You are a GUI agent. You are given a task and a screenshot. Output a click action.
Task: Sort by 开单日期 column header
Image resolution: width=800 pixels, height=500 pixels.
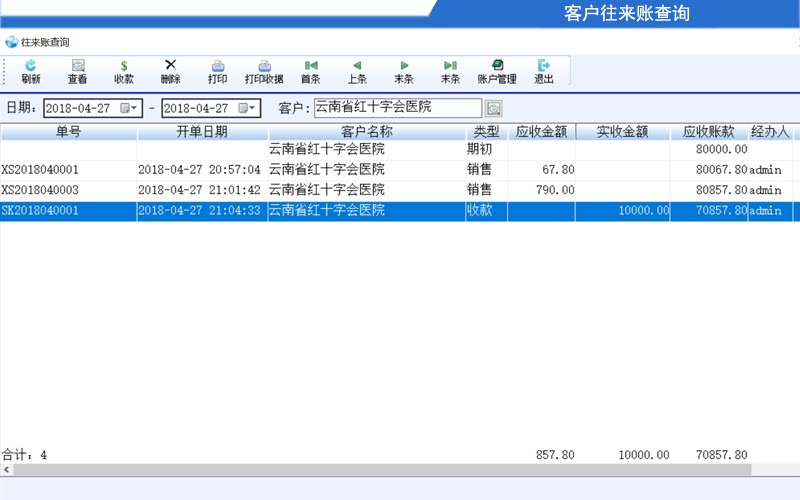coord(202,132)
